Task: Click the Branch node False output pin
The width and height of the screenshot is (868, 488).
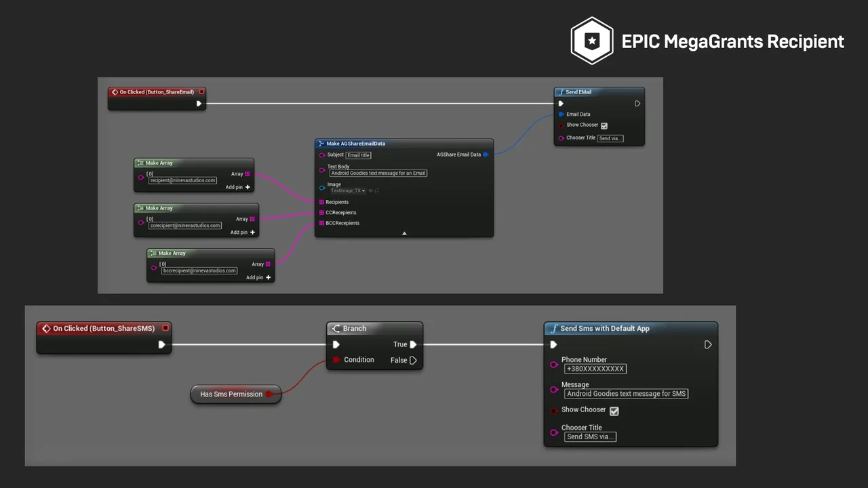Action: pyautogui.click(x=413, y=361)
